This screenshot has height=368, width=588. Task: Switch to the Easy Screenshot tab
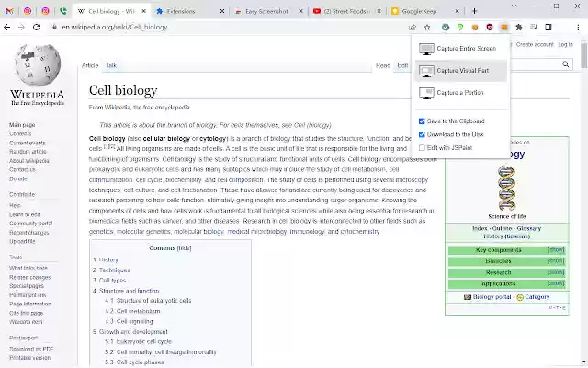point(269,11)
